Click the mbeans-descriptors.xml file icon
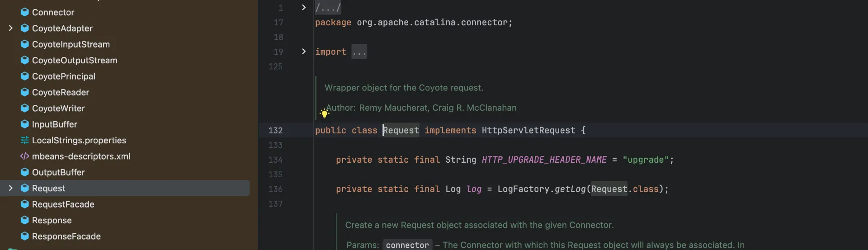The width and height of the screenshot is (868, 250). point(25,156)
